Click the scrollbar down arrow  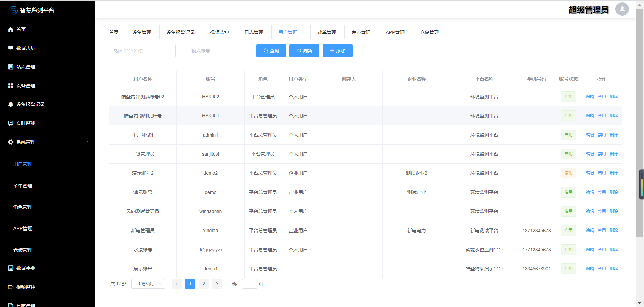click(x=640, y=303)
